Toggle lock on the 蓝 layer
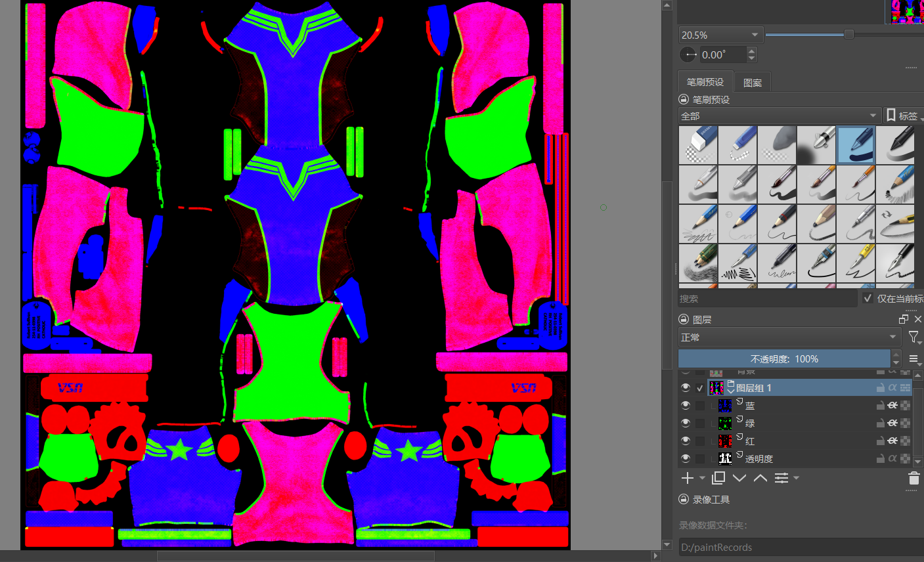The width and height of the screenshot is (924, 562). [880, 406]
